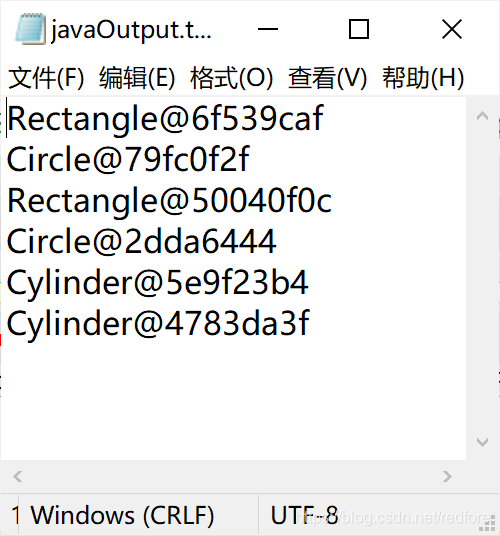Image resolution: width=500 pixels, height=536 pixels.
Task: Open the 格式(O) menu
Action: click(232, 78)
